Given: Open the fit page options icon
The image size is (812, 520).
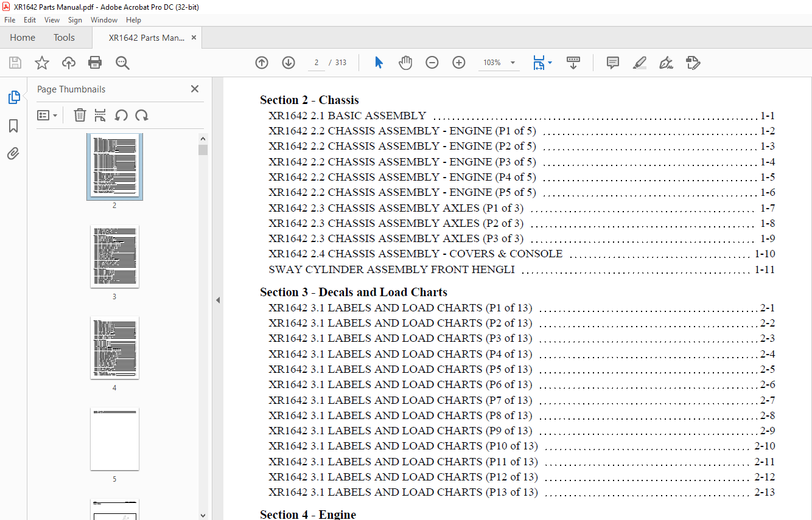Looking at the screenshot, I should pyautogui.click(x=539, y=63).
